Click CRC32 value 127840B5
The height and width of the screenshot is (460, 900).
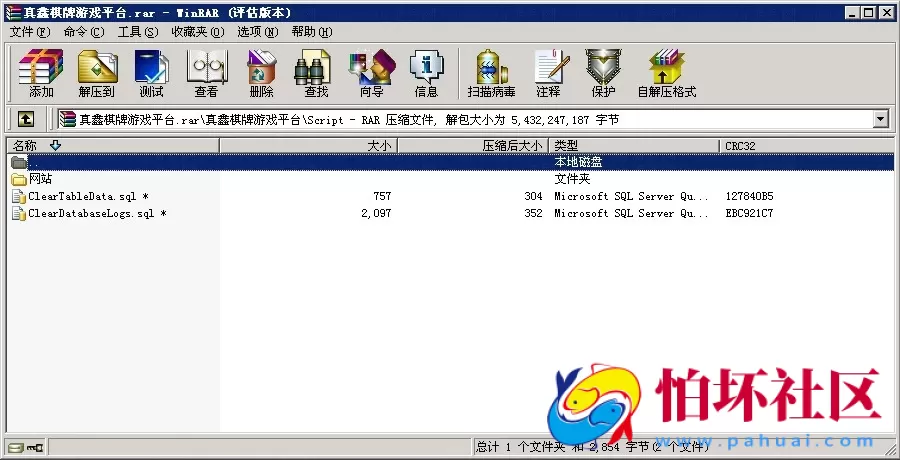(749, 196)
